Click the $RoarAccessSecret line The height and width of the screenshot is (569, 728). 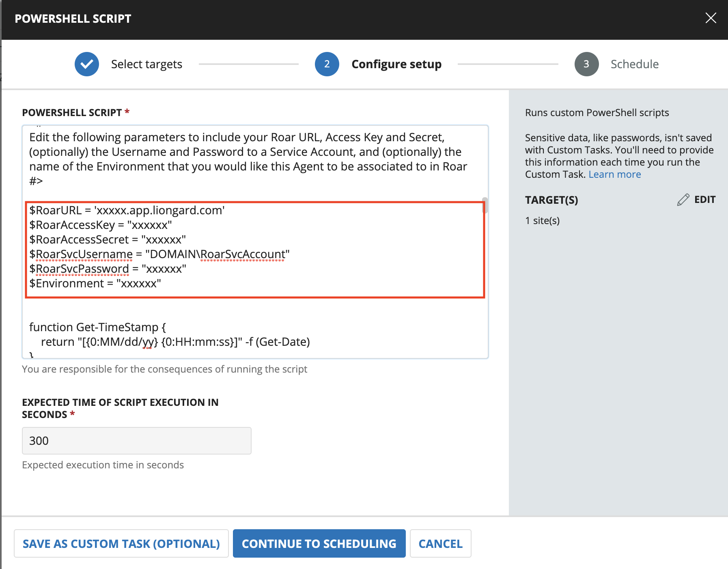coord(108,239)
